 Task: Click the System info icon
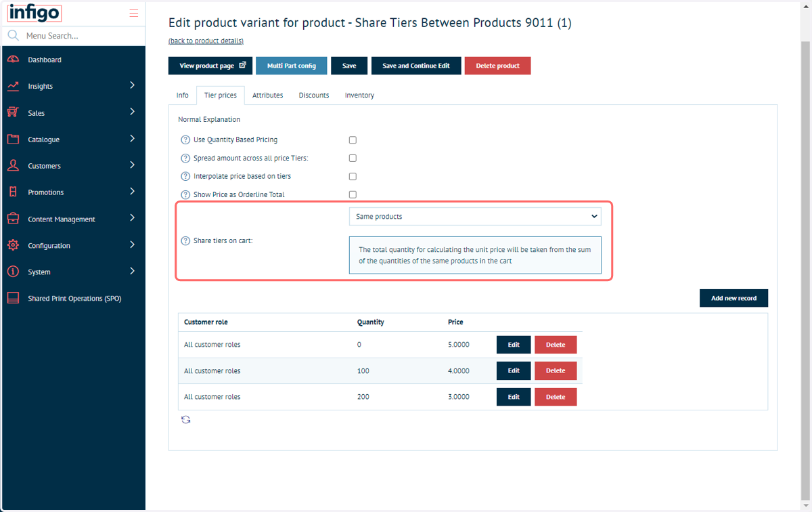[x=14, y=272]
